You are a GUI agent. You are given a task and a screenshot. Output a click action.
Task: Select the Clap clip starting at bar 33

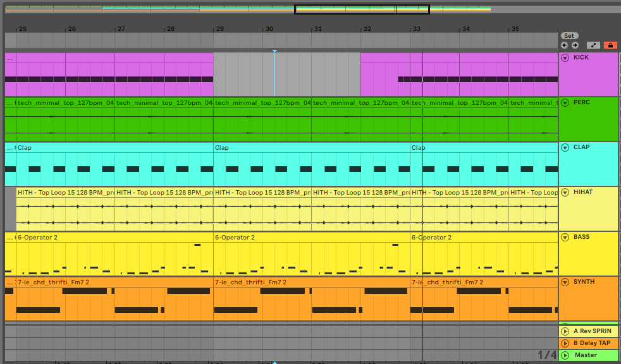click(484, 148)
